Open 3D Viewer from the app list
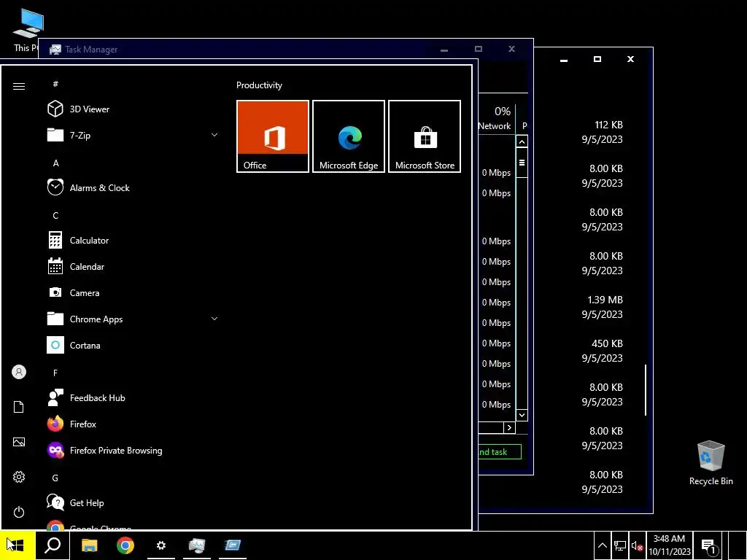 click(133, 109)
